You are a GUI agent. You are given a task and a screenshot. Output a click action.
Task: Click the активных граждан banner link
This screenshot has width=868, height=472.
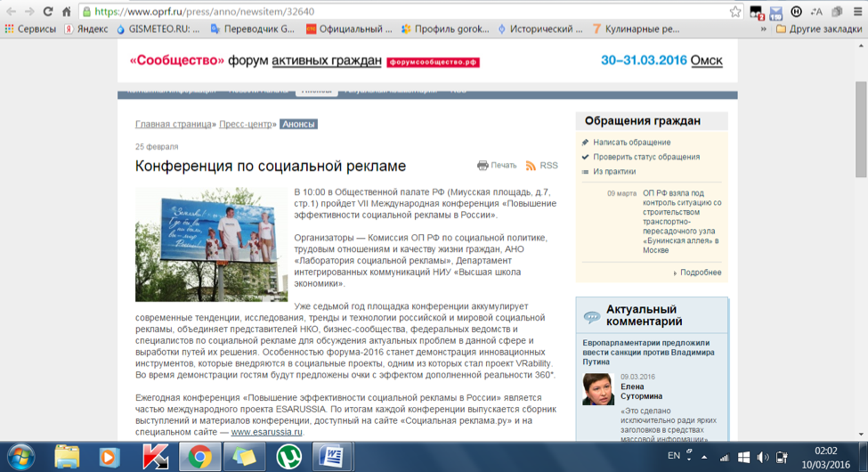coord(327,61)
